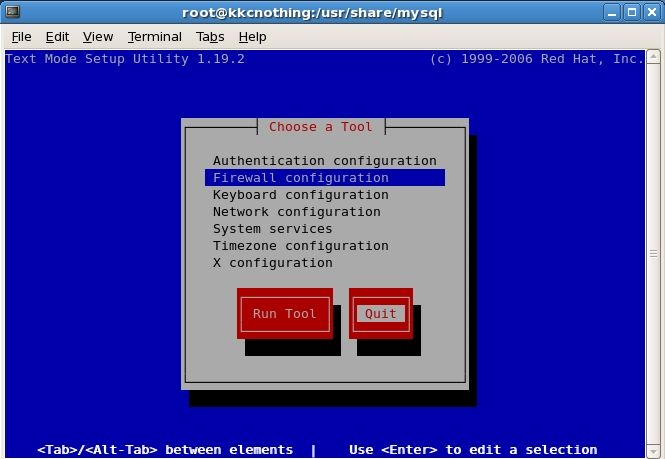This screenshot has width=665, height=459.
Task: Minimize the terminal window
Action: click(x=612, y=12)
